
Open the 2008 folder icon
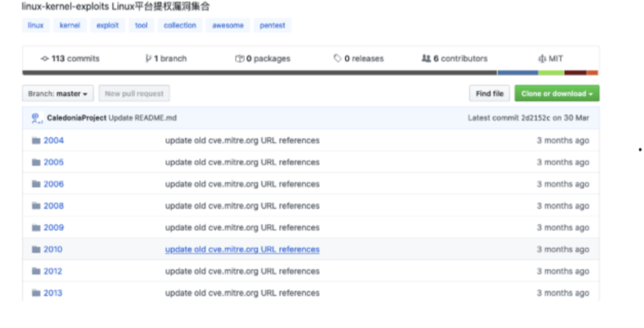pyautogui.click(x=36, y=206)
